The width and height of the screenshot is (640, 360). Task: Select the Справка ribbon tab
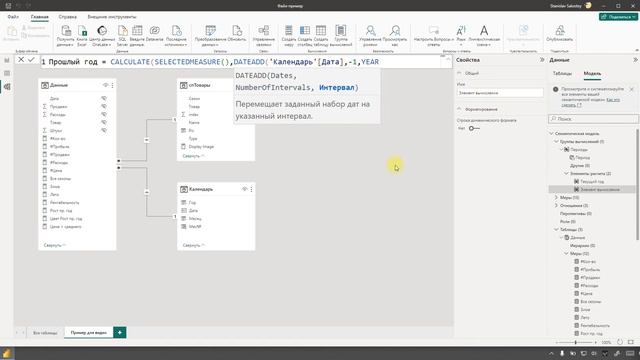(x=67, y=17)
